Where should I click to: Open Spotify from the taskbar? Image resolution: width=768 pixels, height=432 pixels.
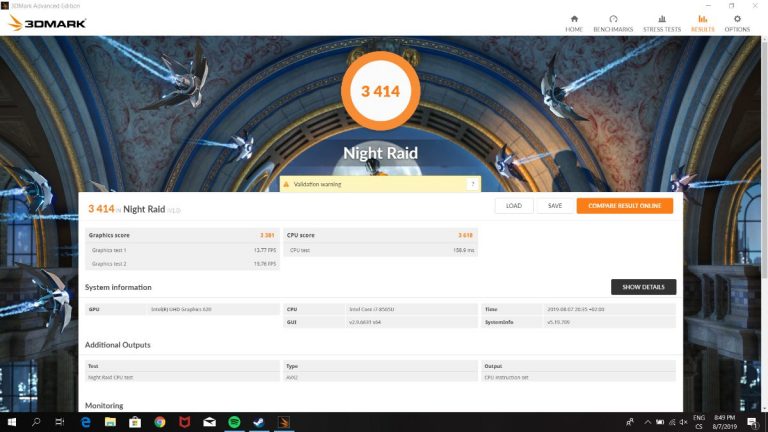[x=234, y=422]
